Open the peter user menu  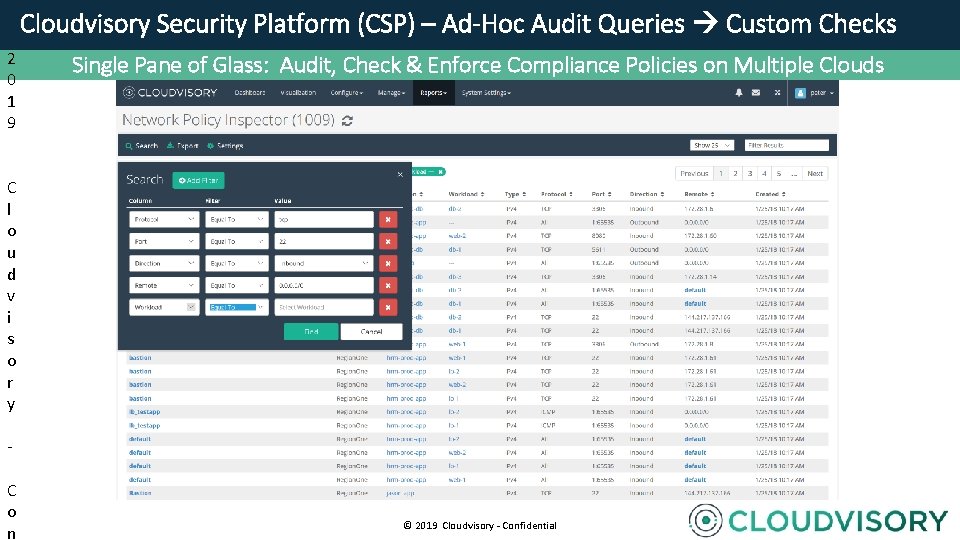[x=821, y=93]
